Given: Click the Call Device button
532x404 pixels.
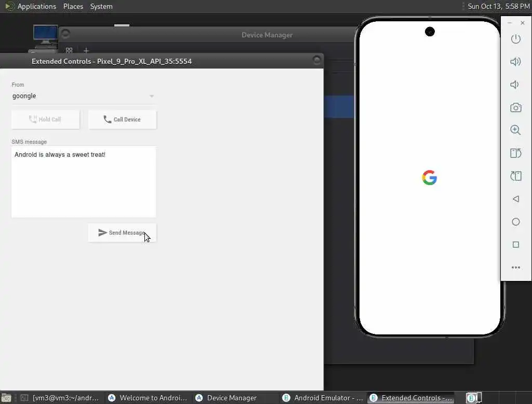Looking at the screenshot, I should [x=122, y=119].
